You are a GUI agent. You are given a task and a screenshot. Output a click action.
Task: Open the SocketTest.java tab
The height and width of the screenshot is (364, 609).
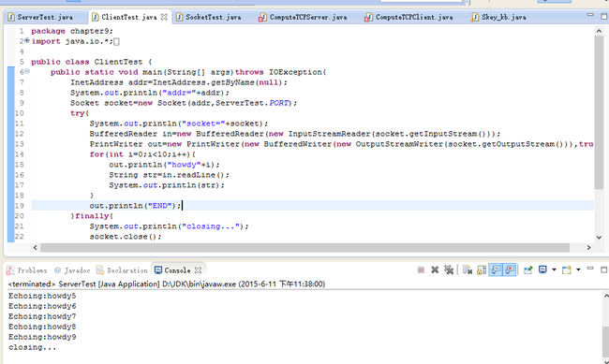214,17
